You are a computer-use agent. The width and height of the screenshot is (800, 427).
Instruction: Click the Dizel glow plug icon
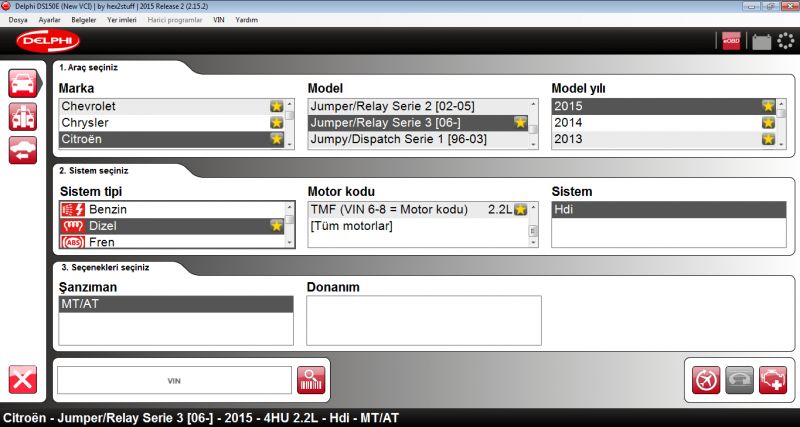72,225
